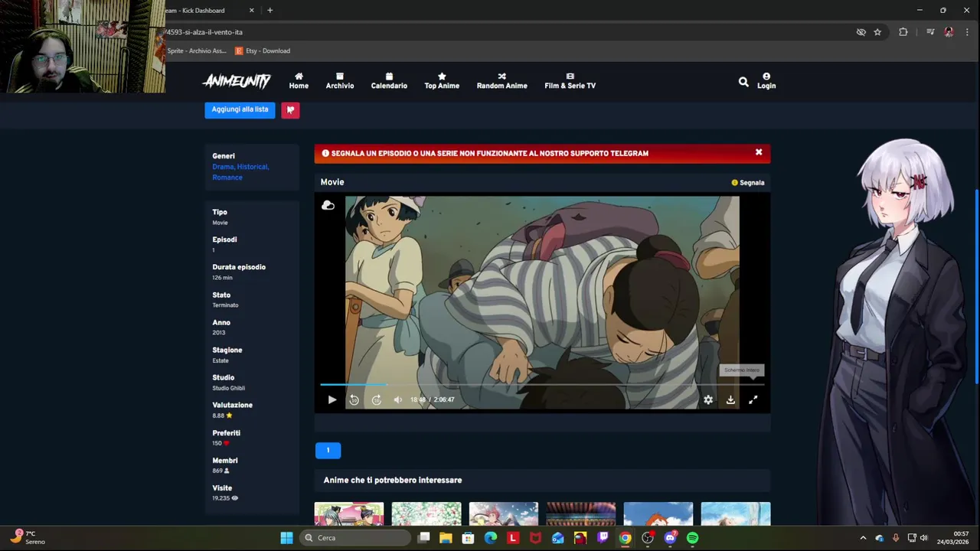Viewport: 980px width, 551px height.
Task: Open the player settings gear
Action: [x=708, y=399]
